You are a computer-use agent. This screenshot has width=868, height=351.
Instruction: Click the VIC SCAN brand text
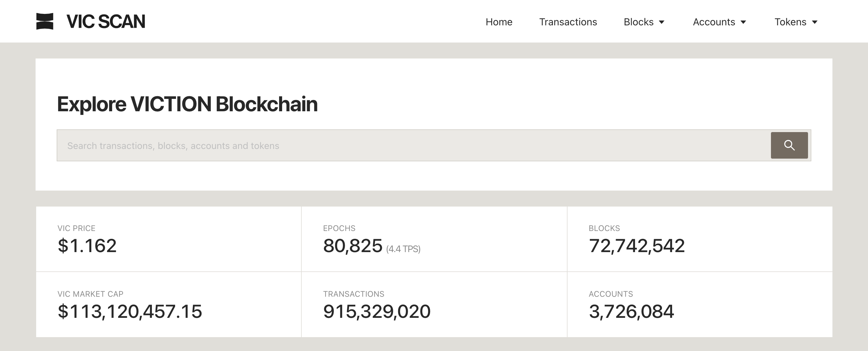click(x=106, y=22)
